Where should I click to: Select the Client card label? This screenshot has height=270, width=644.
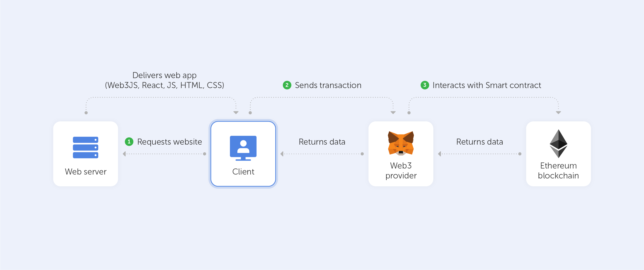[243, 172]
